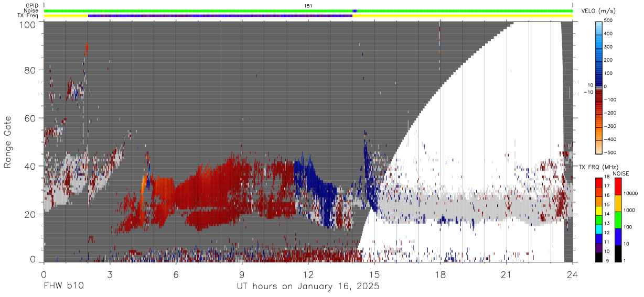Click the VELO (m/s) colorbar title
The width and height of the screenshot is (644, 297).
click(x=598, y=12)
